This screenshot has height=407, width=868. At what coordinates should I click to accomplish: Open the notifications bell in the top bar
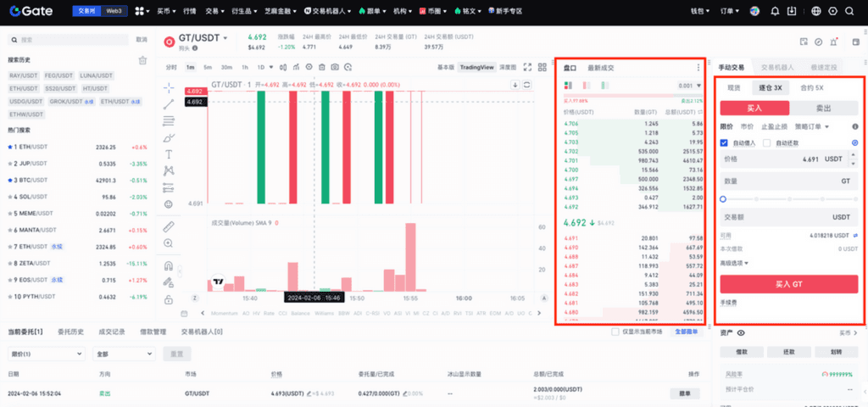point(774,11)
